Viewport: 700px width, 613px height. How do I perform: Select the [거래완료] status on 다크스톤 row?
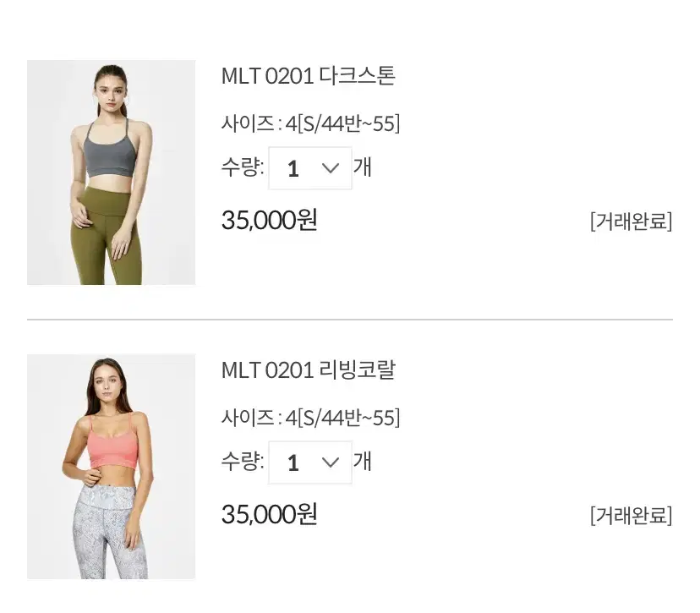point(632,221)
